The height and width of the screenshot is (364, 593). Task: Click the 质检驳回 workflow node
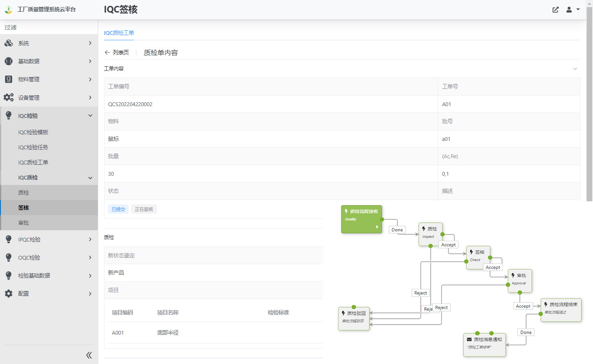pyautogui.click(x=353, y=318)
